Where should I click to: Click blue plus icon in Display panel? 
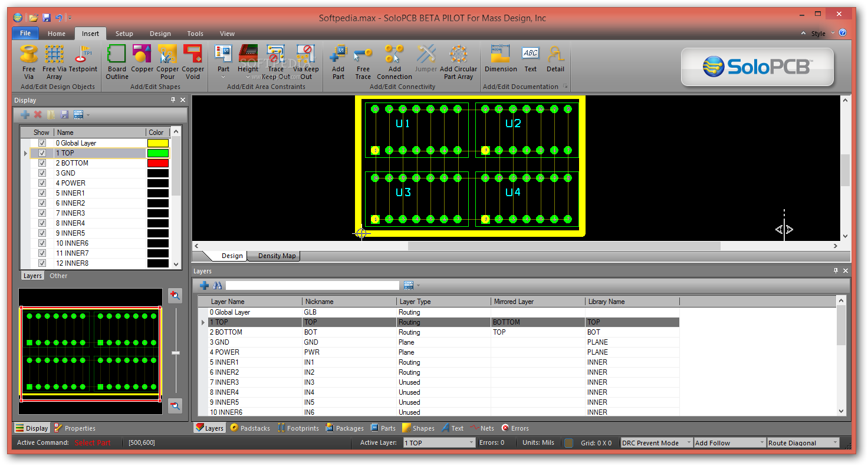(25, 114)
